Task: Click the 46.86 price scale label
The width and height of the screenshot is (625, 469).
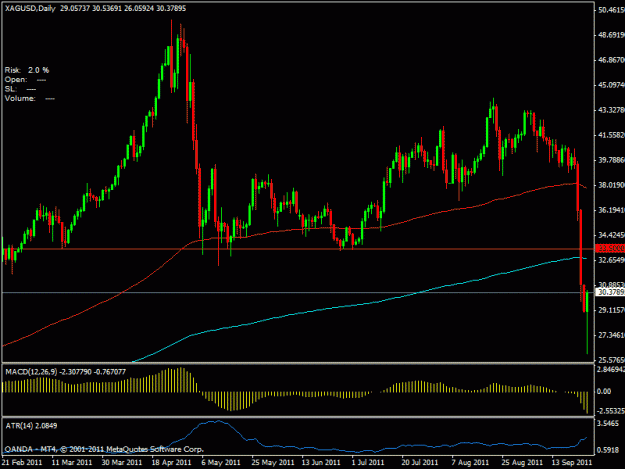Action: coord(611,60)
